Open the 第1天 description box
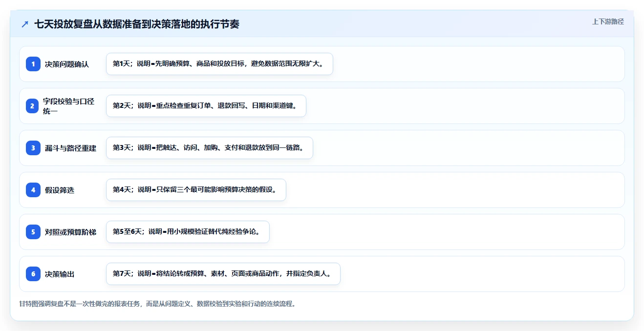This screenshot has width=644, height=331. pyautogui.click(x=219, y=64)
